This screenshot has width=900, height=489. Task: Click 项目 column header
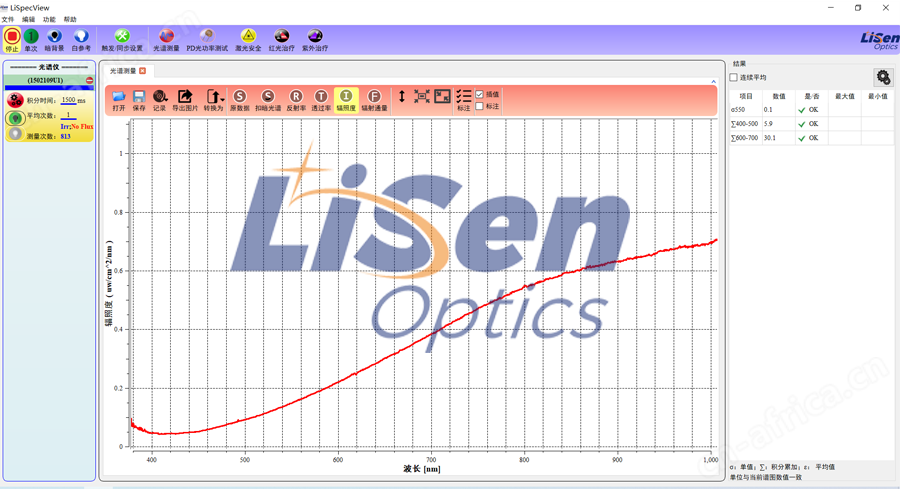tap(746, 96)
